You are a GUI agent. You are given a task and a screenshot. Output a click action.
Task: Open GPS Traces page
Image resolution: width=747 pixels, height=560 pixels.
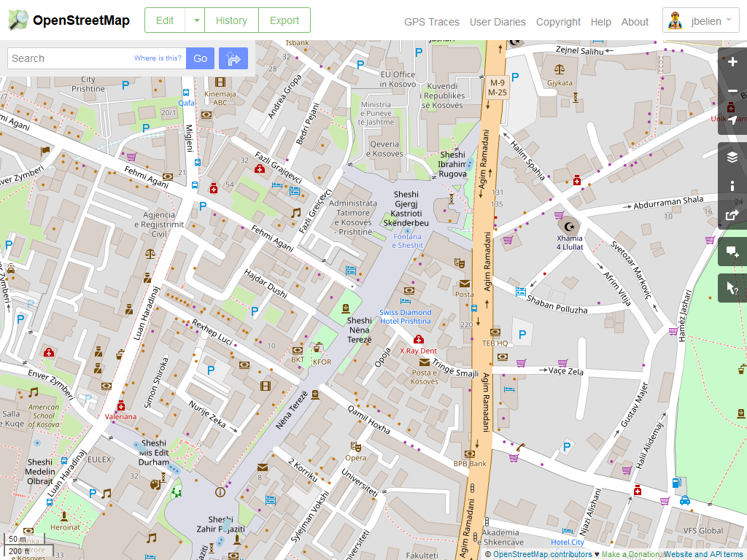432,22
